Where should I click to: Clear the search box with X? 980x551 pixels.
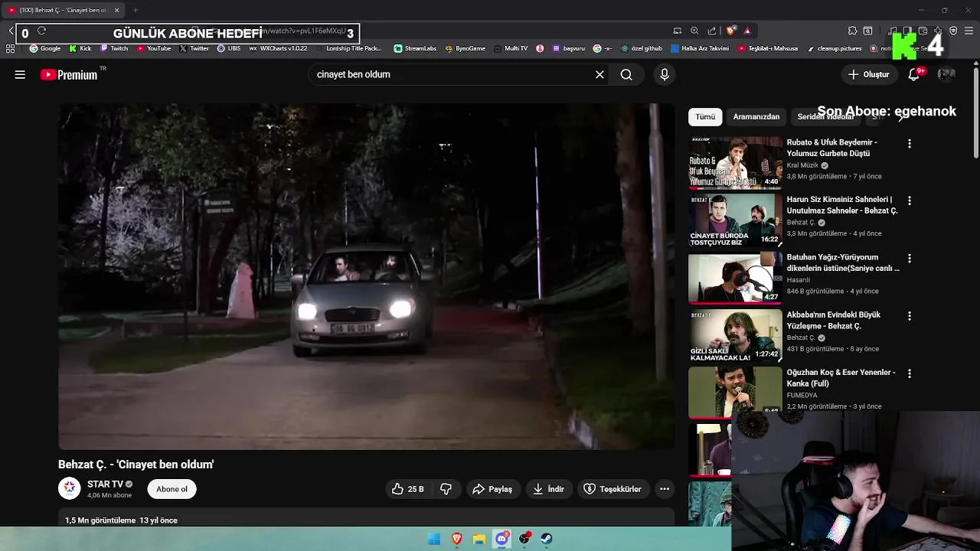coord(599,74)
